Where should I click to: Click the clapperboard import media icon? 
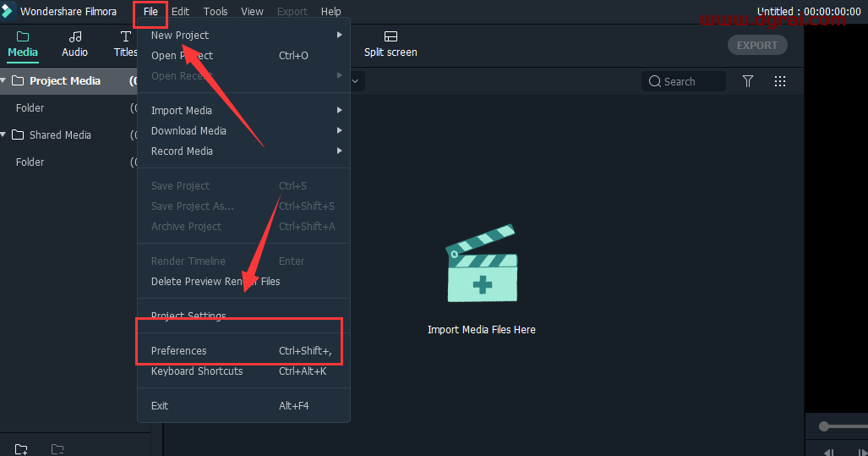pyautogui.click(x=482, y=263)
